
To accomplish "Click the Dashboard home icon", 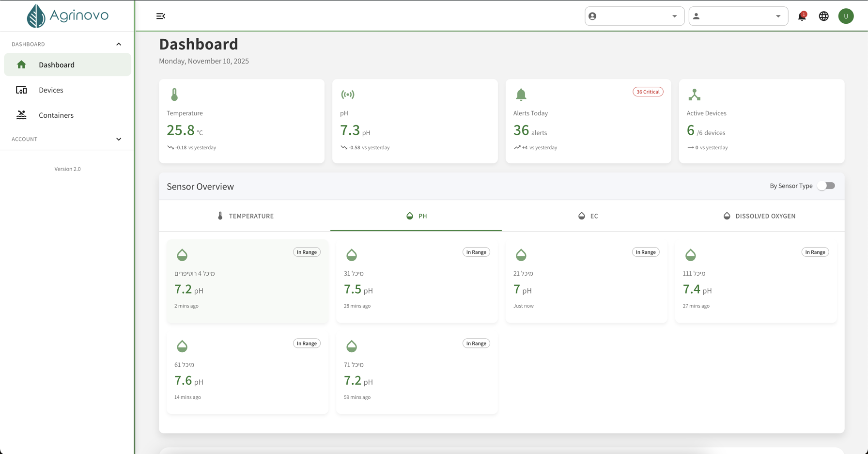I will pyautogui.click(x=21, y=64).
